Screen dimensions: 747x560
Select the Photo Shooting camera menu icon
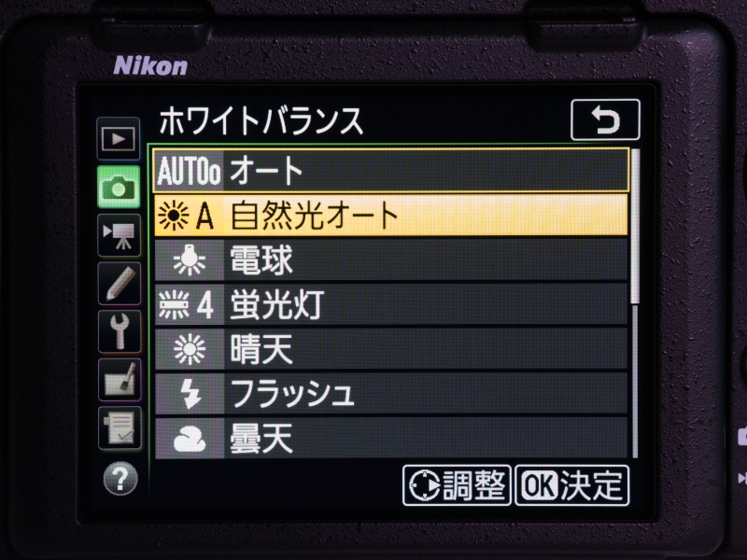tap(119, 188)
